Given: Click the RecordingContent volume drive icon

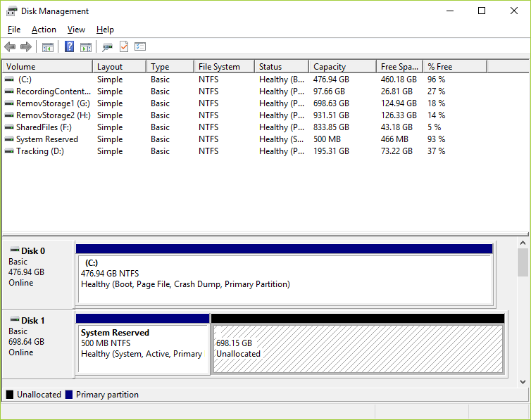Looking at the screenshot, I should click(x=9, y=91).
